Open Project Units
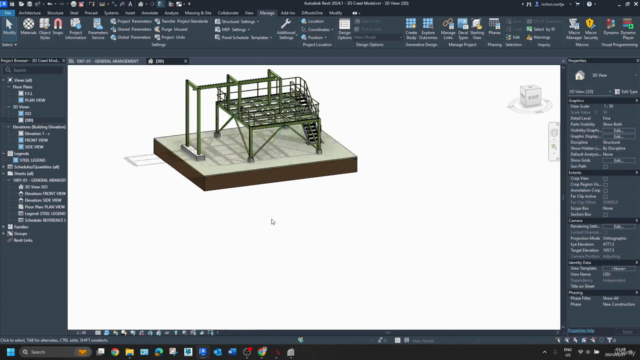 click(170, 37)
